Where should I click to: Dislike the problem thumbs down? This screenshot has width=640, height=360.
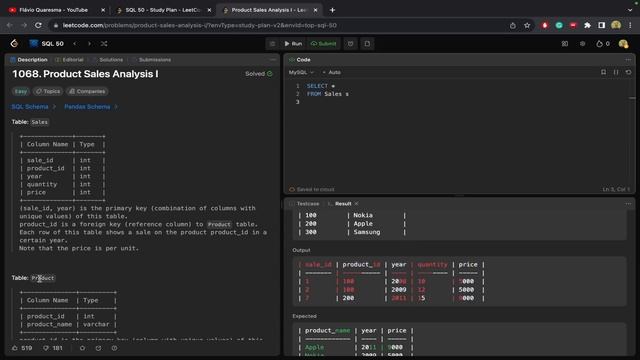(x=53, y=348)
